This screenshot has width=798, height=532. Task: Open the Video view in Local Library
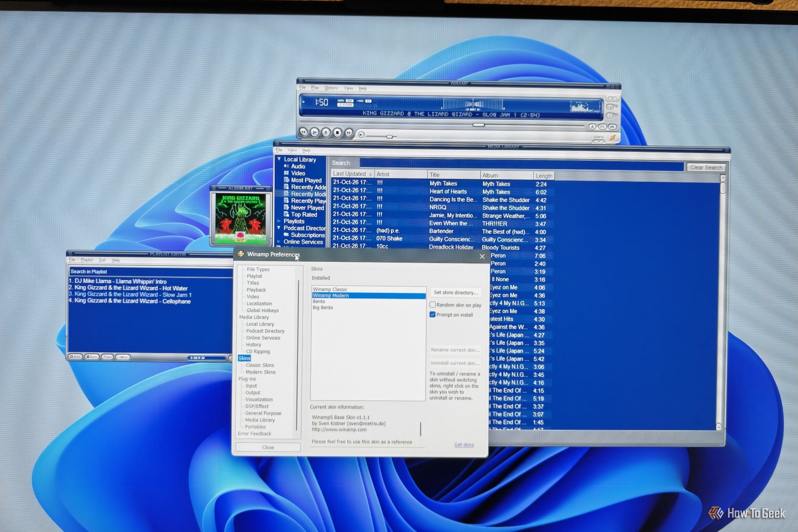click(298, 173)
